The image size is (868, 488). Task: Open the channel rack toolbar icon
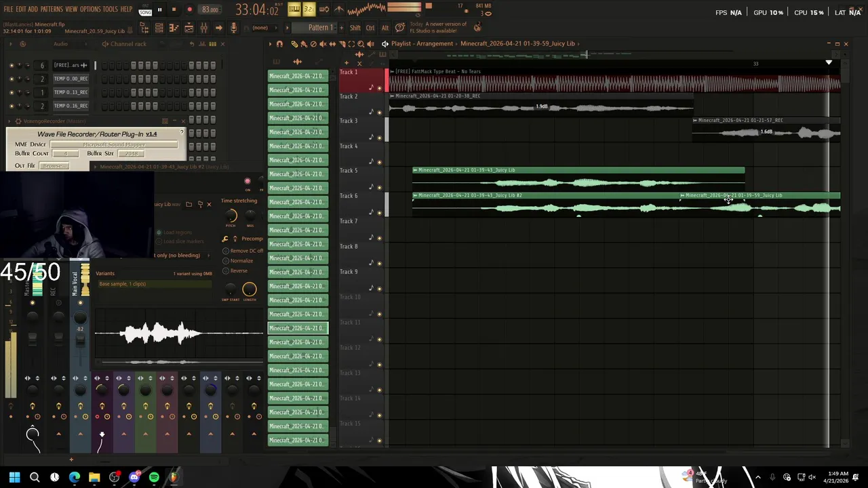159,28
